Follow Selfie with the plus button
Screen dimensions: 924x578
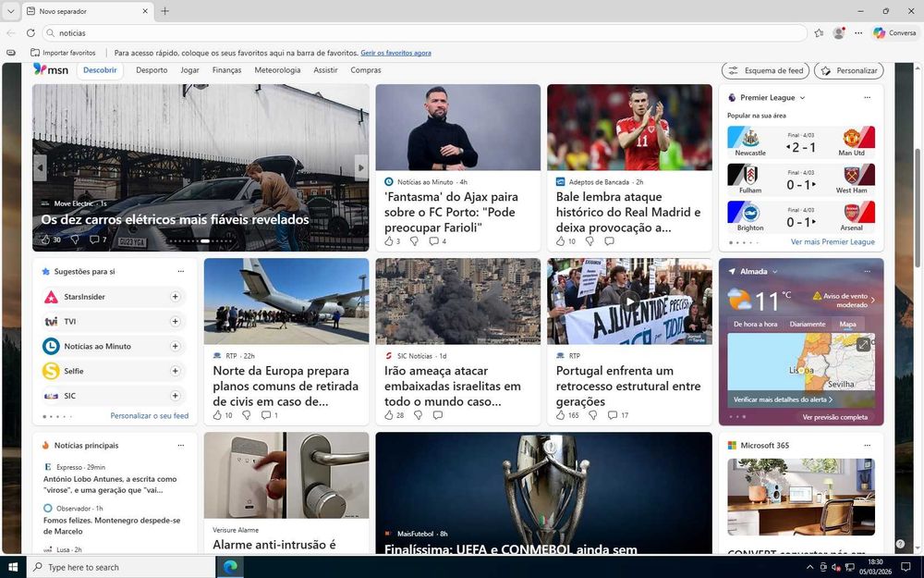pos(175,371)
